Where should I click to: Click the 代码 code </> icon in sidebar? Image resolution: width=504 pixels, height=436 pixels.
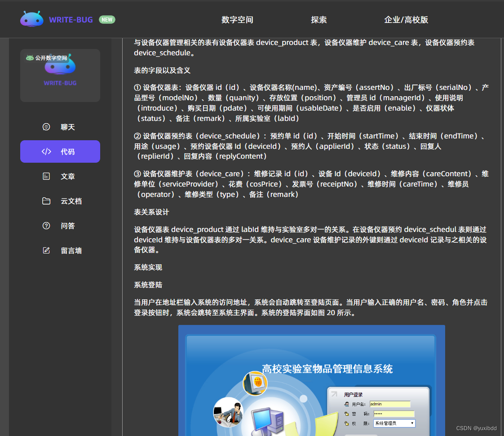46,151
